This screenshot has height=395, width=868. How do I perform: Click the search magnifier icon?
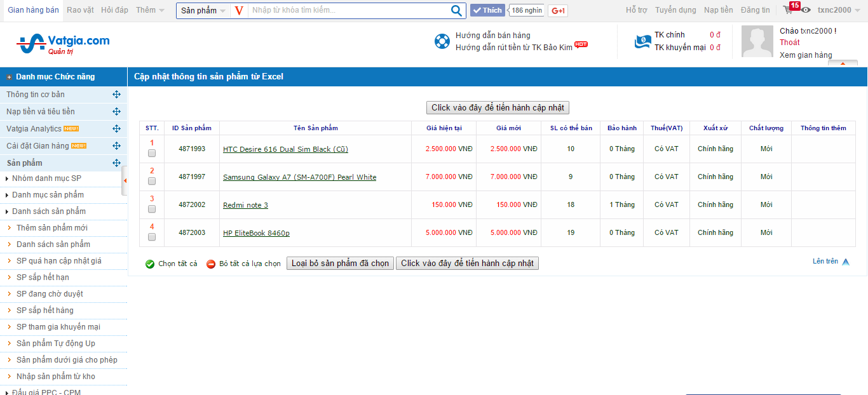point(457,10)
